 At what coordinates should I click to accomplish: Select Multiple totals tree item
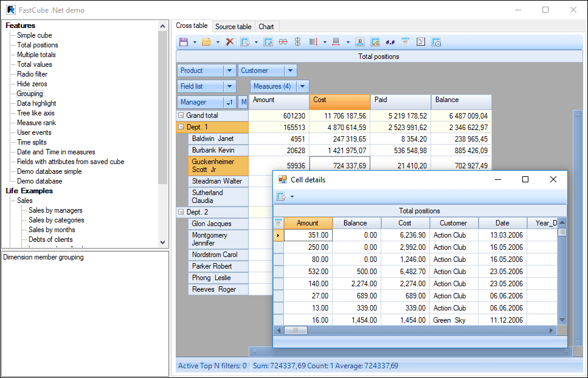pyautogui.click(x=36, y=55)
